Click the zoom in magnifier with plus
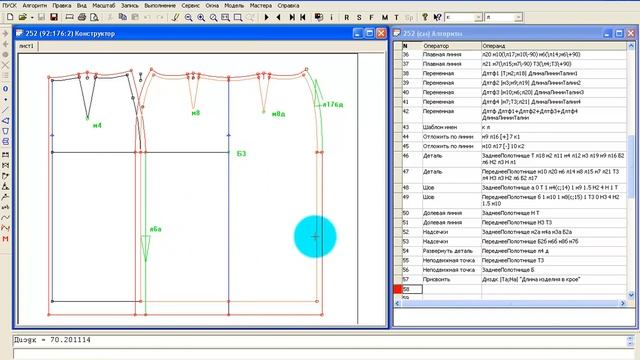 [201, 17]
